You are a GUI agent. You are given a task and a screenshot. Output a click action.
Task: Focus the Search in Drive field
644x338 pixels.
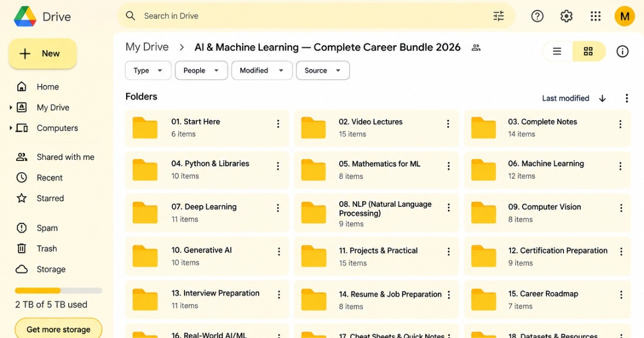(316, 16)
